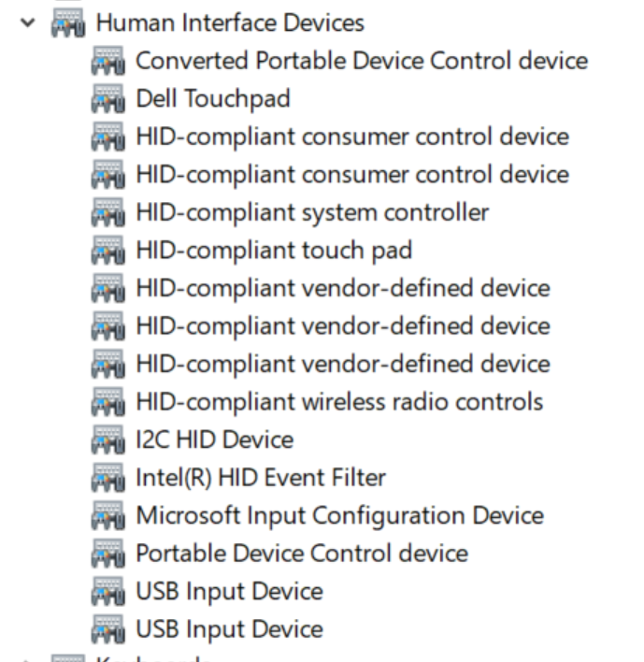Select the Dell Touchpad text label

(x=213, y=98)
